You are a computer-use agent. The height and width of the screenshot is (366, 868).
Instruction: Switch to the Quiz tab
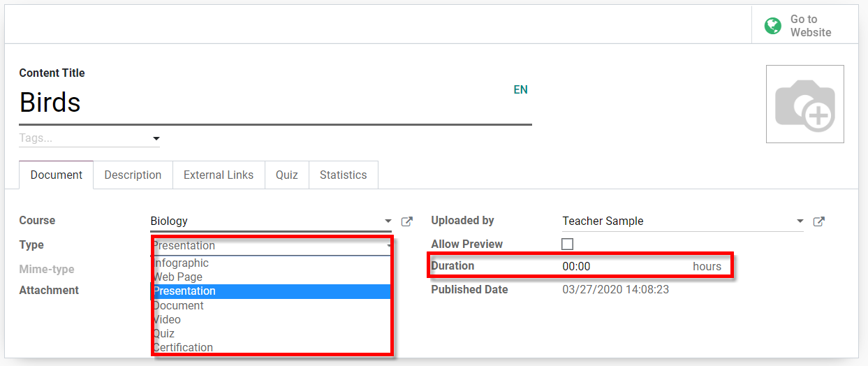[x=286, y=175]
